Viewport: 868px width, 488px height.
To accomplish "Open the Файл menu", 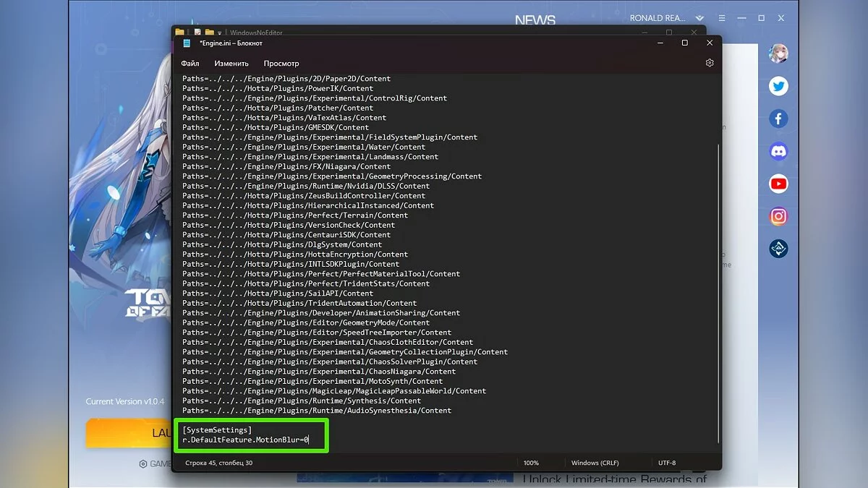I will (x=190, y=64).
